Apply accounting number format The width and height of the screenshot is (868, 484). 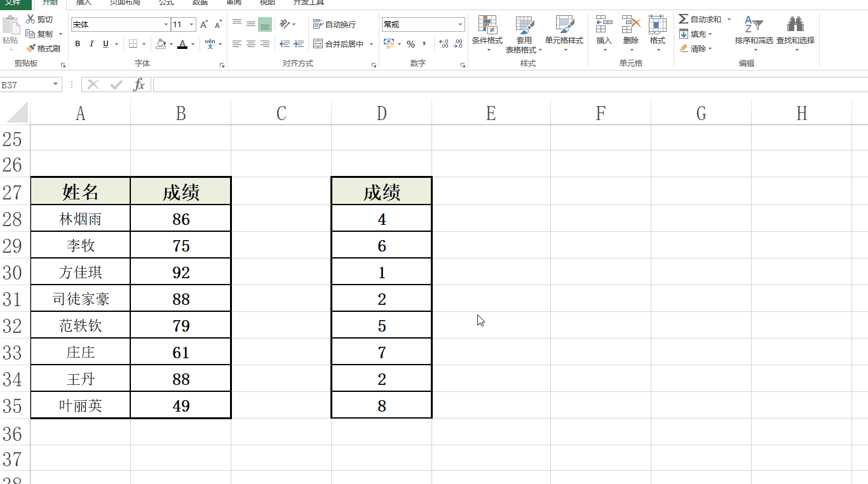tap(389, 44)
